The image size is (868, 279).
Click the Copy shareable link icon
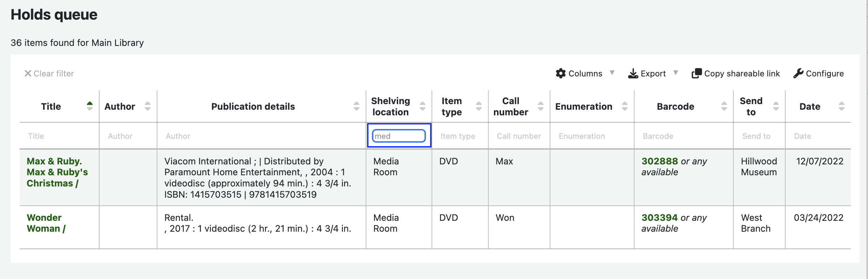697,74
